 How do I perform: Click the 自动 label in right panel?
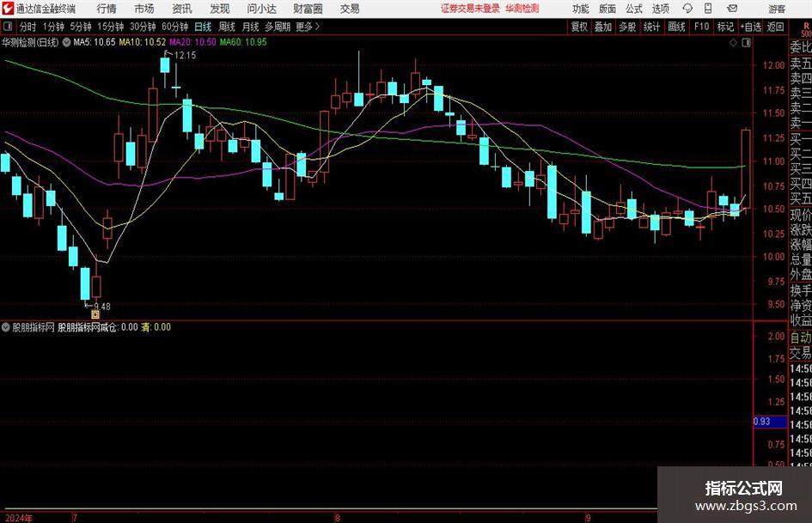[801, 338]
